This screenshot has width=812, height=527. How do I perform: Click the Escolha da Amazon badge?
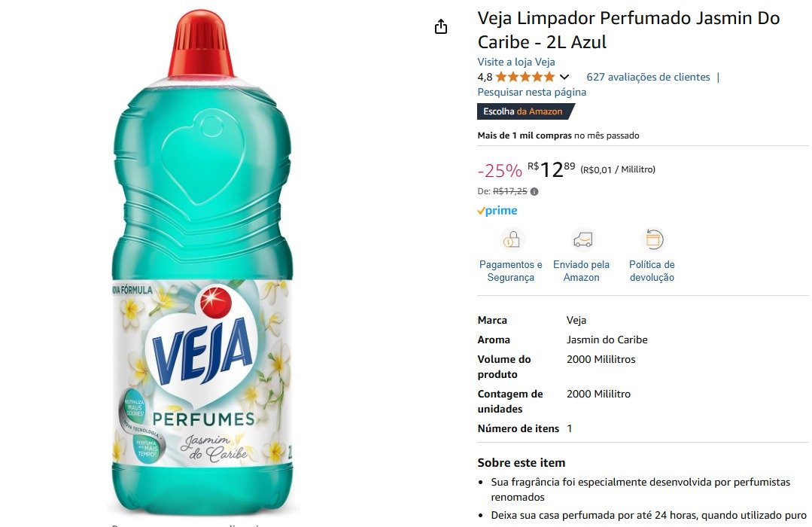click(x=525, y=111)
